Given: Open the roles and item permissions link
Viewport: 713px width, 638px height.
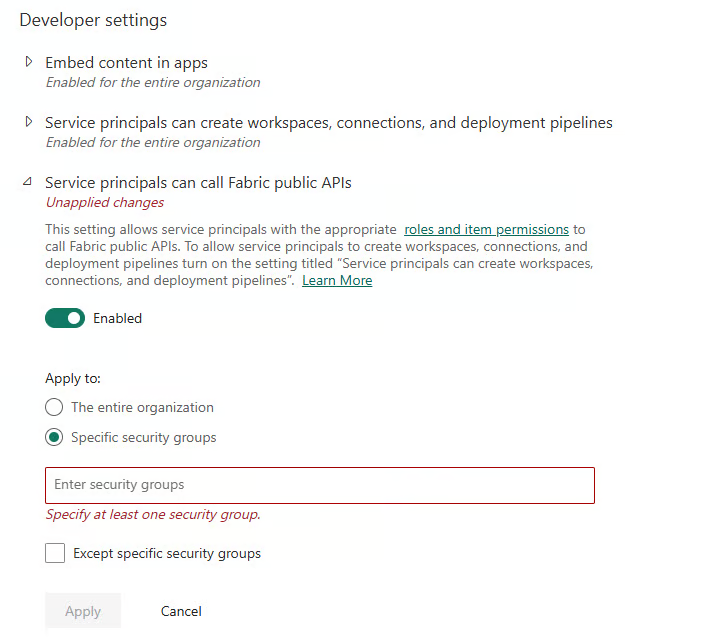Looking at the screenshot, I should click(486, 229).
